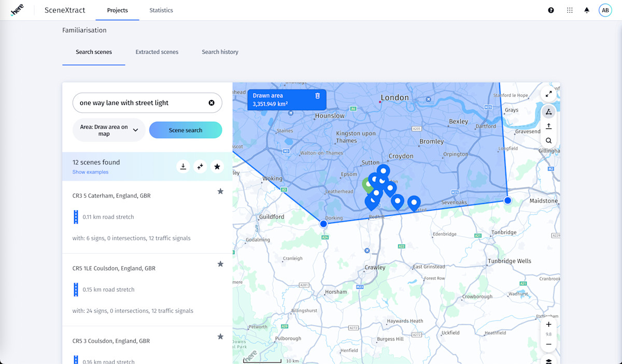Screen dimensions: 622x364
Task: Open the CR3 5 Caterham, England, GBR result
Action: click(x=111, y=196)
